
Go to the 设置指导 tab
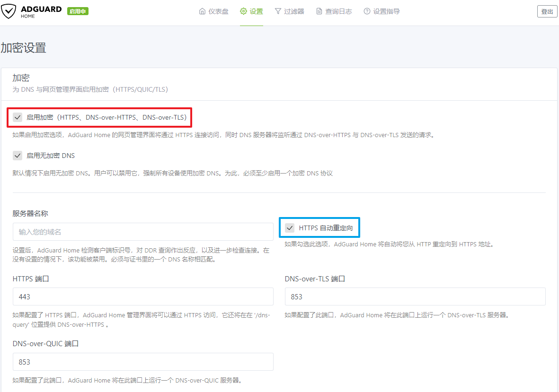point(382,11)
